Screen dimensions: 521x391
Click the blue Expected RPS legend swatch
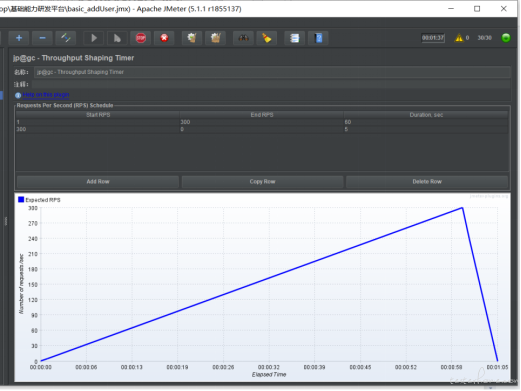(x=21, y=200)
